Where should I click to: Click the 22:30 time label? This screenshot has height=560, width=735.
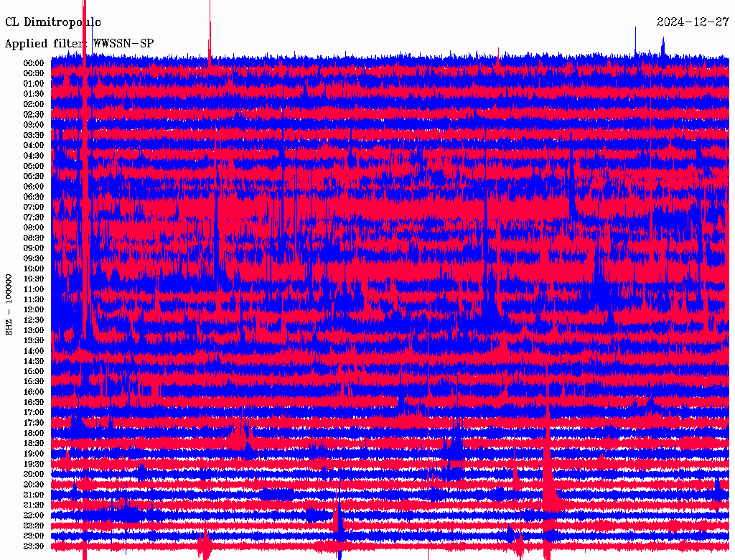tap(34, 526)
